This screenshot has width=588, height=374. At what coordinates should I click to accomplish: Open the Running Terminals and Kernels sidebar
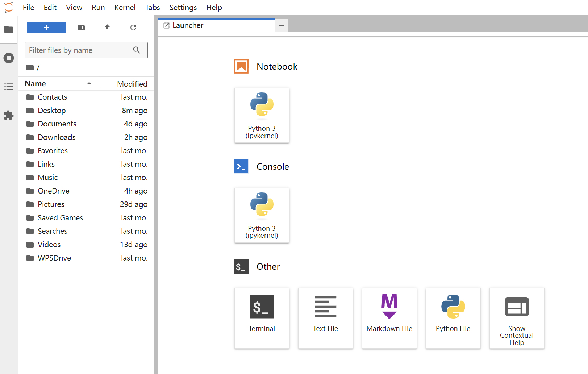9,58
